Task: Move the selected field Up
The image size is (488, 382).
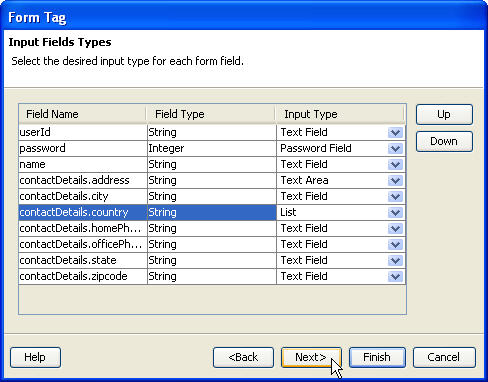Action: [x=444, y=114]
